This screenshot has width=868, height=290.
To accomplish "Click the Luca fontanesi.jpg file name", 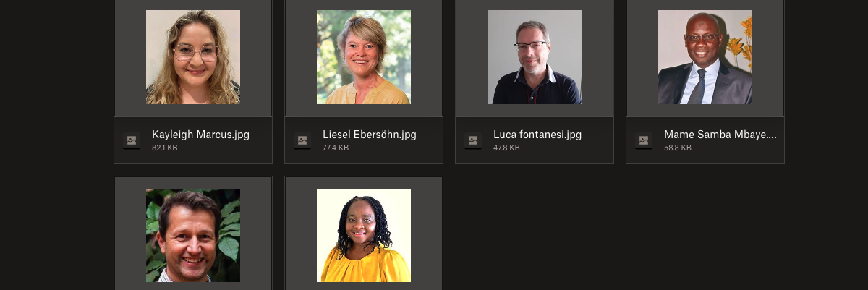I will click(537, 135).
